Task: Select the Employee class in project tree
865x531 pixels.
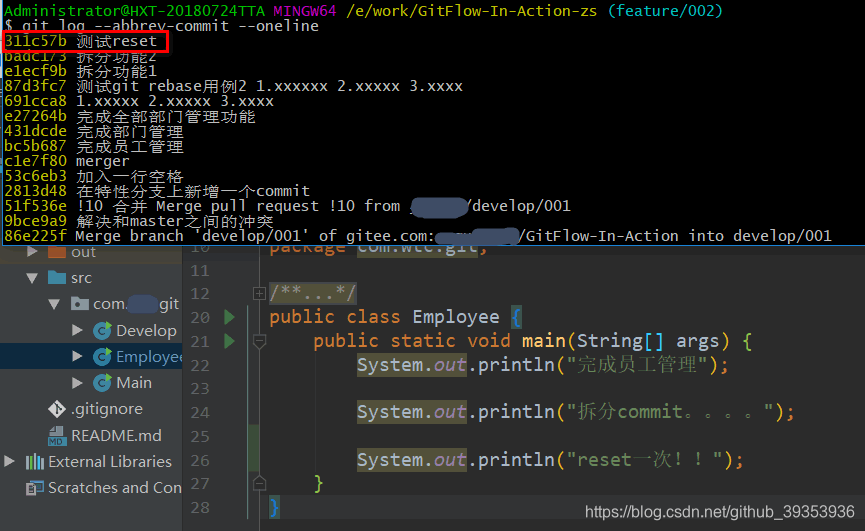Action: 149,357
